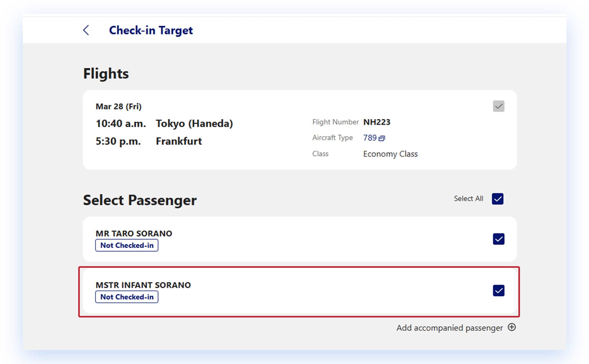Uncheck the Select All checkbox

tap(497, 199)
